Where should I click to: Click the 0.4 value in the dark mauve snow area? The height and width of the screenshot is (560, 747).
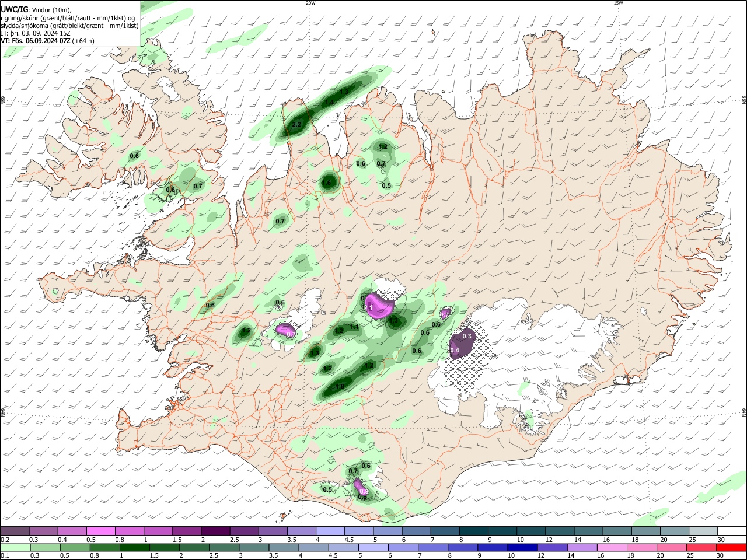tap(455, 350)
